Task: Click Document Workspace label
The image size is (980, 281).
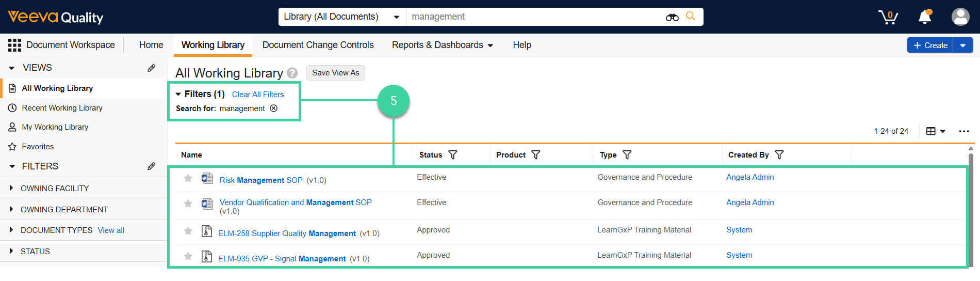Action: pyautogui.click(x=71, y=45)
